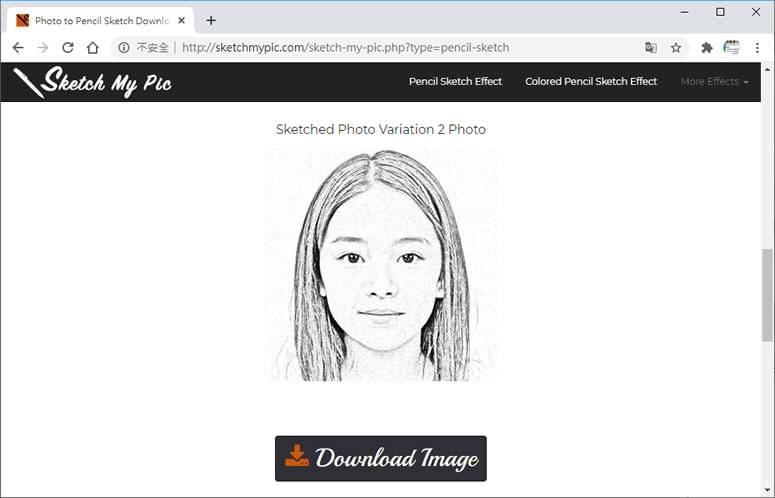Click the sketched portrait image
This screenshot has height=498, width=775.
(x=381, y=265)
